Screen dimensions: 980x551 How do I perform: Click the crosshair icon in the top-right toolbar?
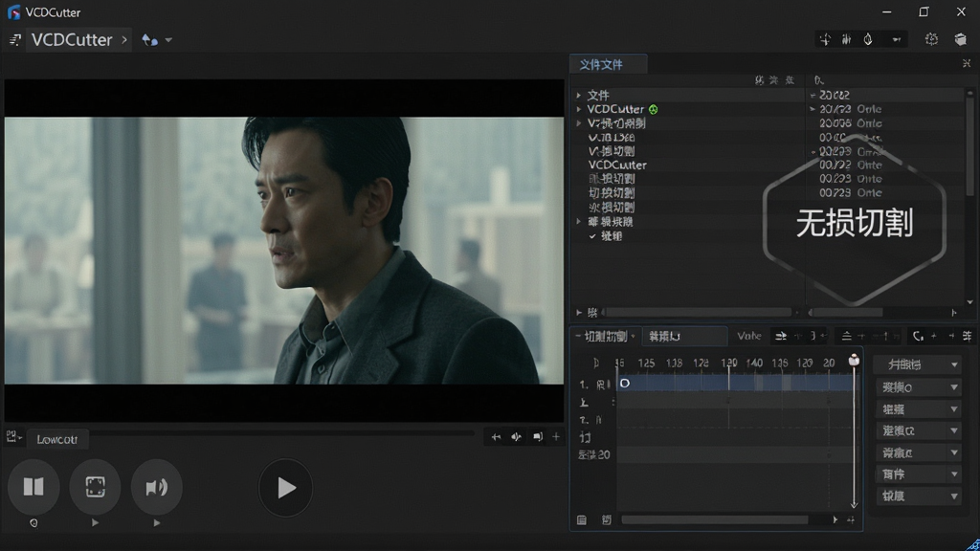825,39
